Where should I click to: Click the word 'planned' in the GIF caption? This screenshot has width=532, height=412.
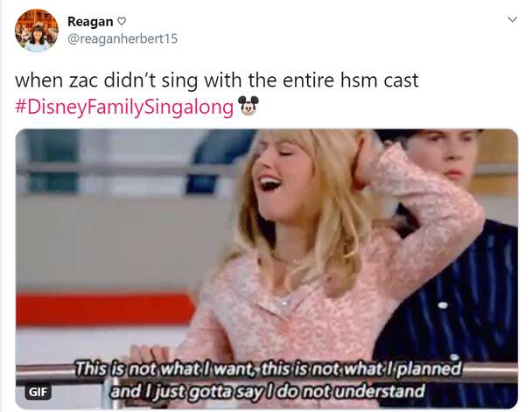tap(430, 368)
